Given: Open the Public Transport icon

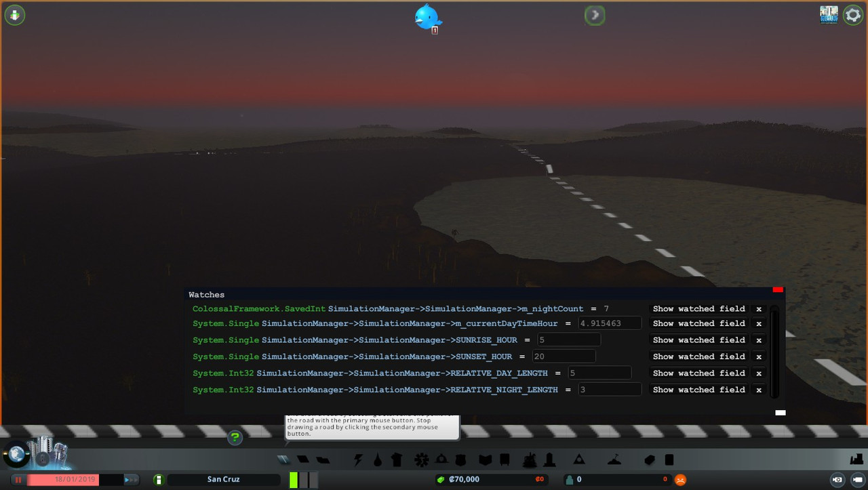Looking at the screenshot, I should [505, 460].
